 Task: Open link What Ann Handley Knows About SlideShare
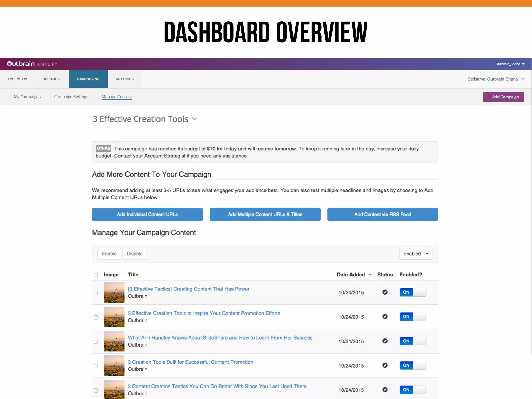point(220,338)
